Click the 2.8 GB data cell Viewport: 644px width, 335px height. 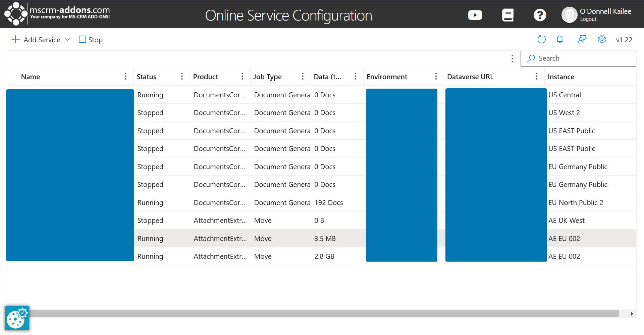[324, 256]
